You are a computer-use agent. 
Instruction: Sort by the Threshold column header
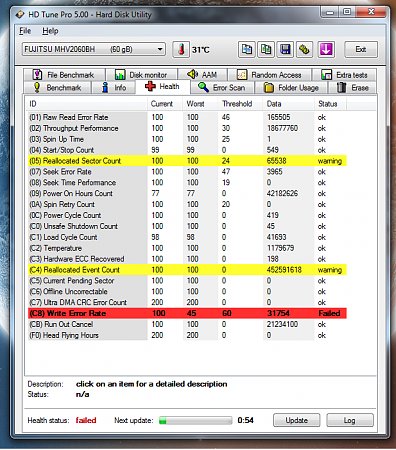pos(241,104)
